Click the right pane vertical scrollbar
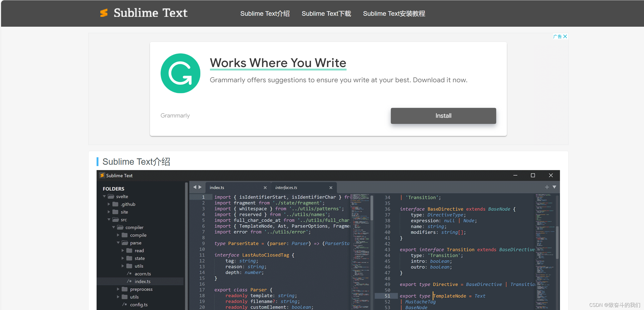Image resolution: width=644 pixels, height=310 pixels. (x=557, y=242)
